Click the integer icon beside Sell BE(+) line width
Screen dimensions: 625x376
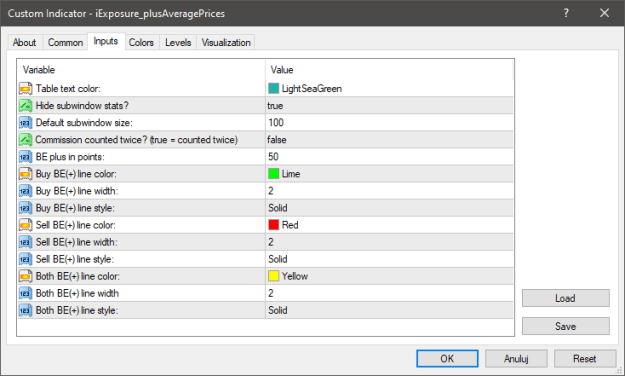click(x=25, y=242)
